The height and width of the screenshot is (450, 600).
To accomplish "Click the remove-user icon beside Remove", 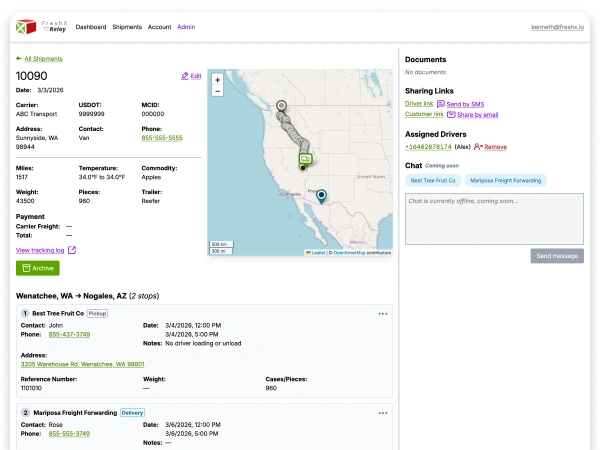I will pyautogui.click(x=478, y=147).
